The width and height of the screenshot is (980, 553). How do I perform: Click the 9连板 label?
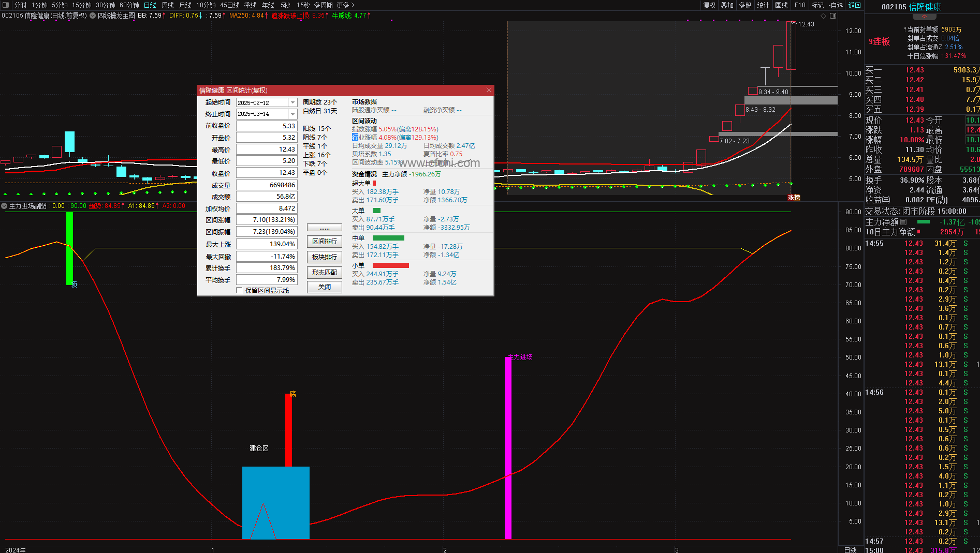click(879, 41)
